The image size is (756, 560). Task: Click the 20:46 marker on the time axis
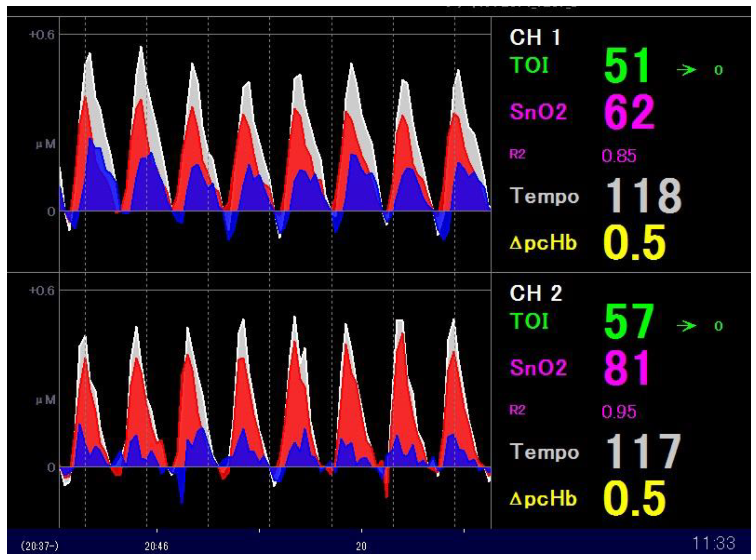(x=156, y=546)
